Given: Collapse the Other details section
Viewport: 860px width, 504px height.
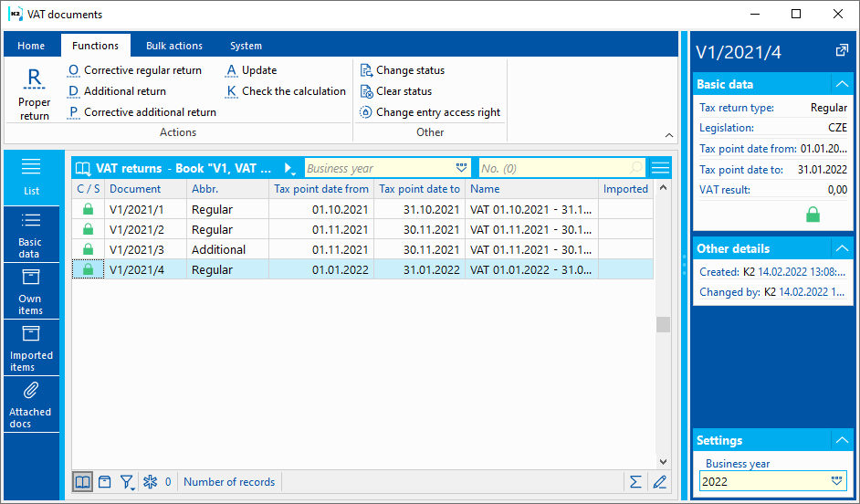Looking at the screenshot, I should click(841, 248).
